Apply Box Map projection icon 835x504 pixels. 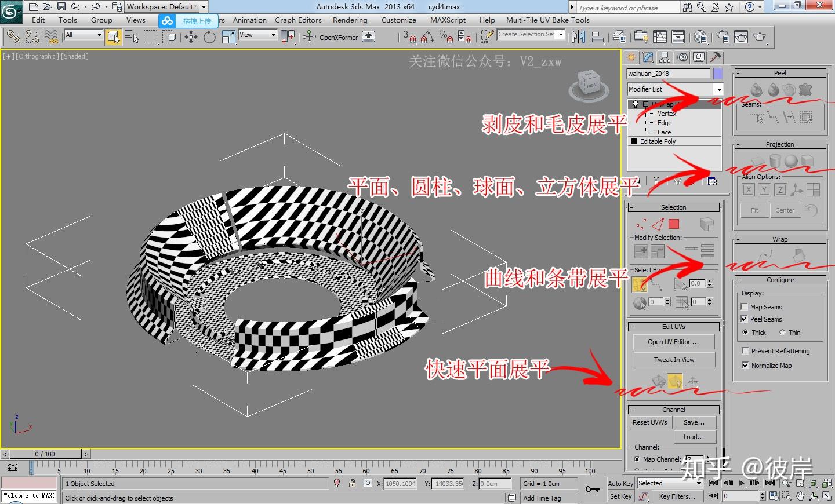coord(807,160)
